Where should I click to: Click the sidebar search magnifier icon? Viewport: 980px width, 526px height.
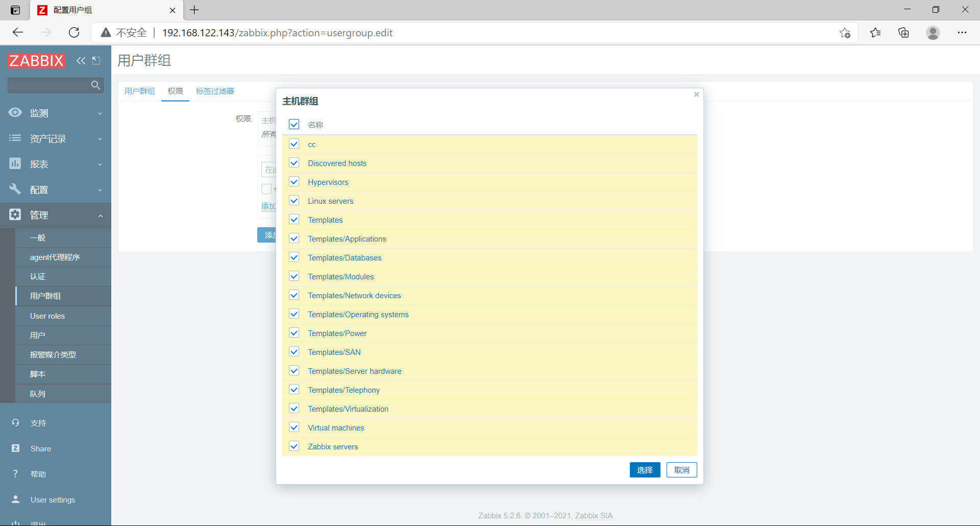coord(95,85)
